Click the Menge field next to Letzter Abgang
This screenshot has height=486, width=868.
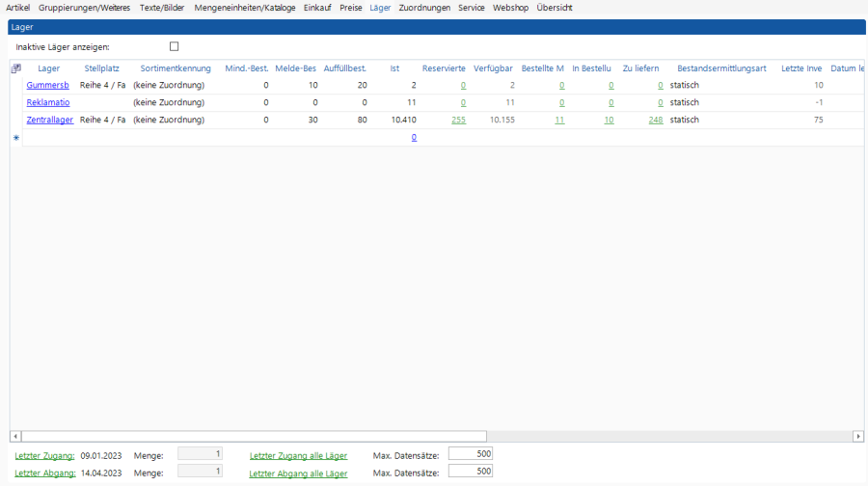tap(201, 472)
